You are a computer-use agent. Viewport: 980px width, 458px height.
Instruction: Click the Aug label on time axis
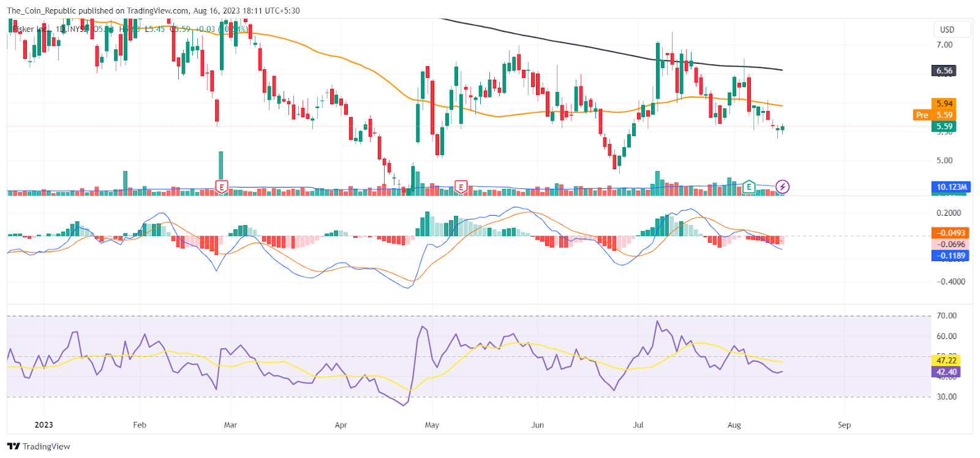[x=734, y=425]
